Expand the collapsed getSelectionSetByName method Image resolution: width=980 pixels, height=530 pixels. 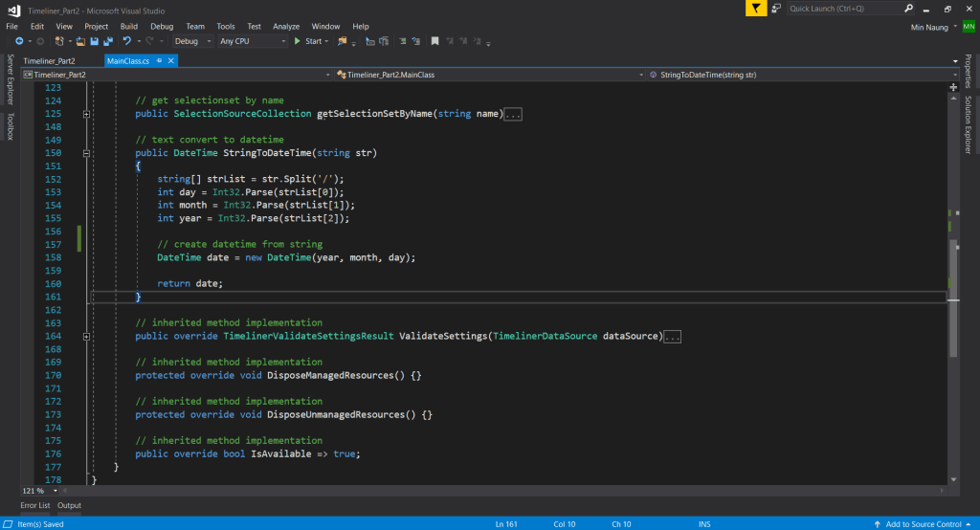[87, 114]
